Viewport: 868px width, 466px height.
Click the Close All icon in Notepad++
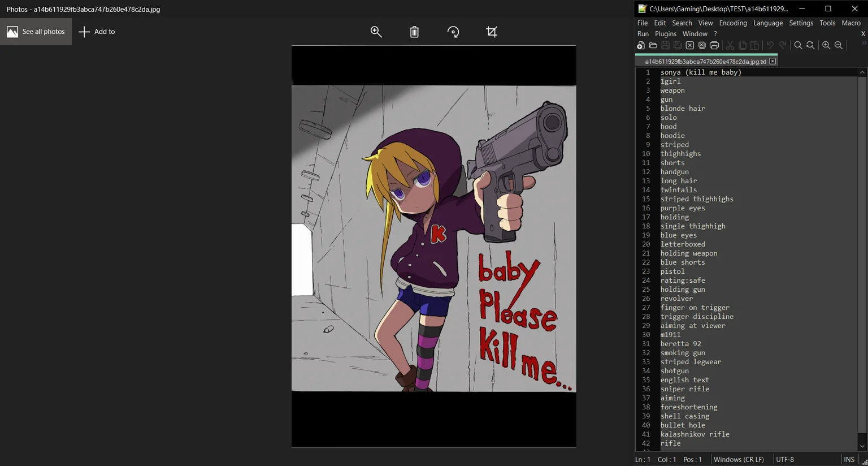coord(702,45)
